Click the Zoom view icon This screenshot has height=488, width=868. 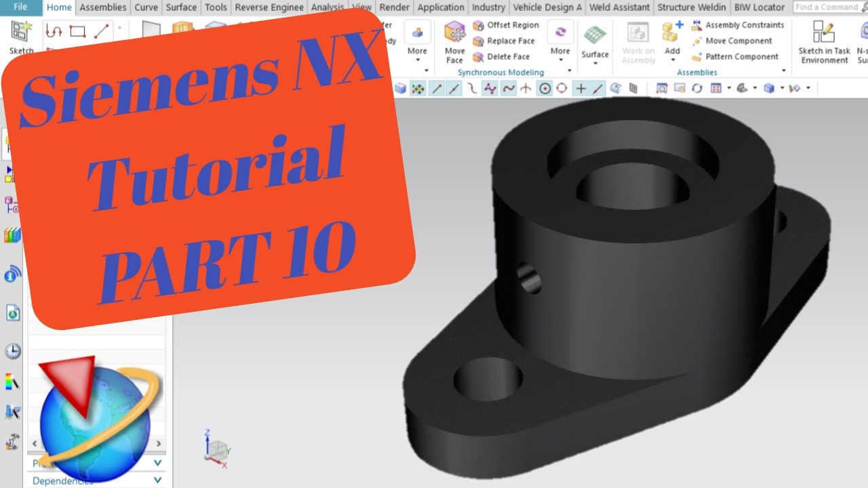pos(679,88)
